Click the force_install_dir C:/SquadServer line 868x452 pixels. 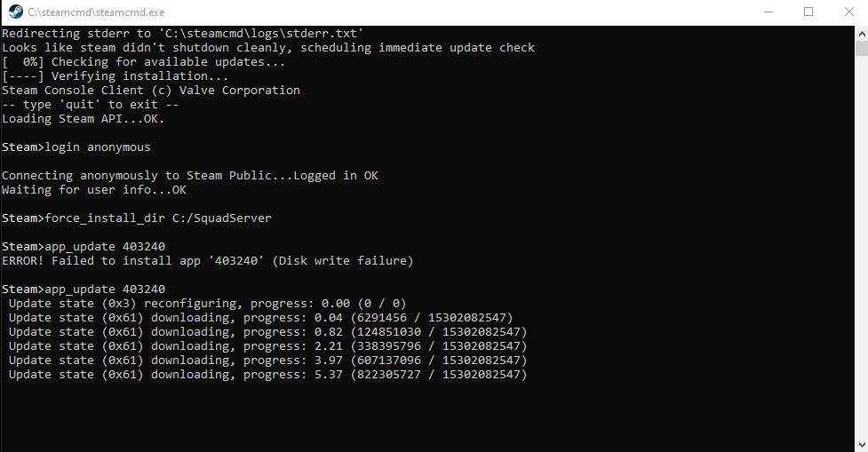click(126, 218)
